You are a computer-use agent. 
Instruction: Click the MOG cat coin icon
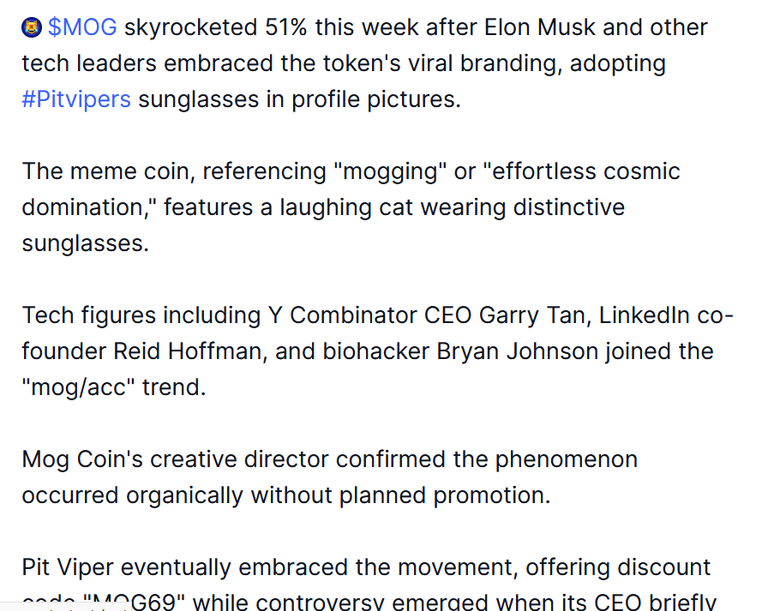(x=32, y=27)
